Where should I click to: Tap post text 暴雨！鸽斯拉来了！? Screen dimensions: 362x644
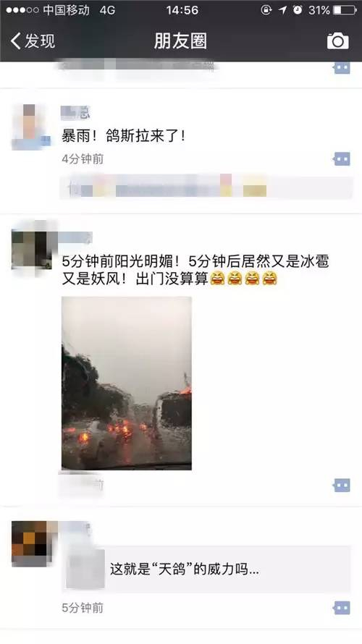coord(124,136)
